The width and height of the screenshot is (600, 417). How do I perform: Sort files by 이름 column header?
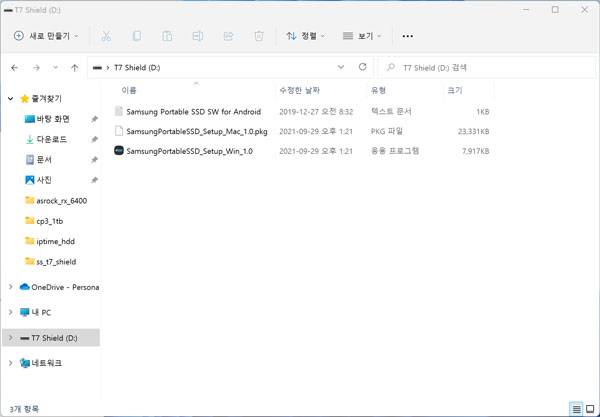(x=130, y=91)
